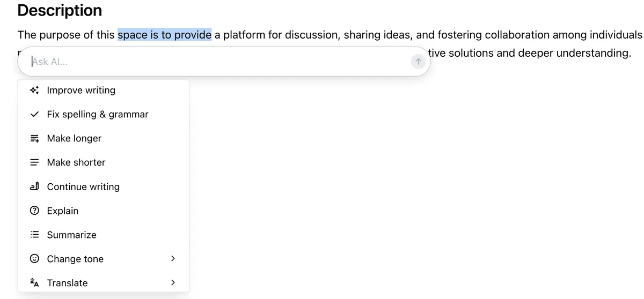
Task: Click the Make longer lines-plus icon
Action: pyautogui.click(x=34, y=138)
